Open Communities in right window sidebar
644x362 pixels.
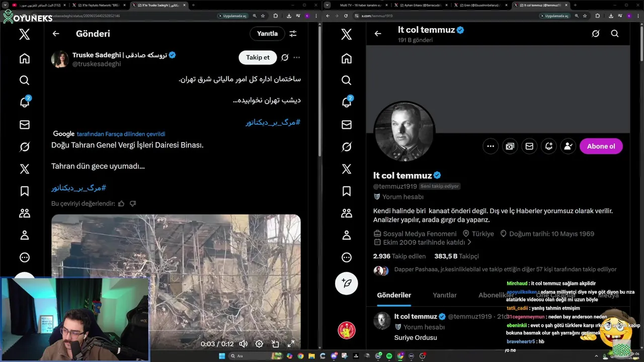(x=346, y=213)
